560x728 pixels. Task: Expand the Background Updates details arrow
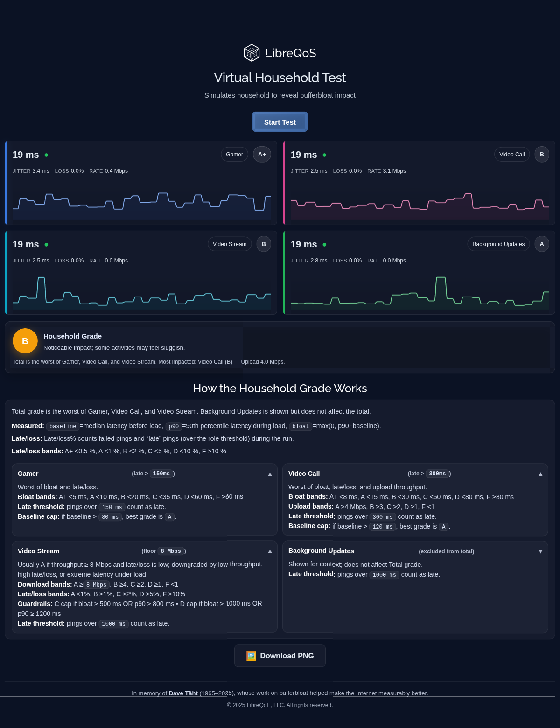pyautogui.click(x=540, y=551)
